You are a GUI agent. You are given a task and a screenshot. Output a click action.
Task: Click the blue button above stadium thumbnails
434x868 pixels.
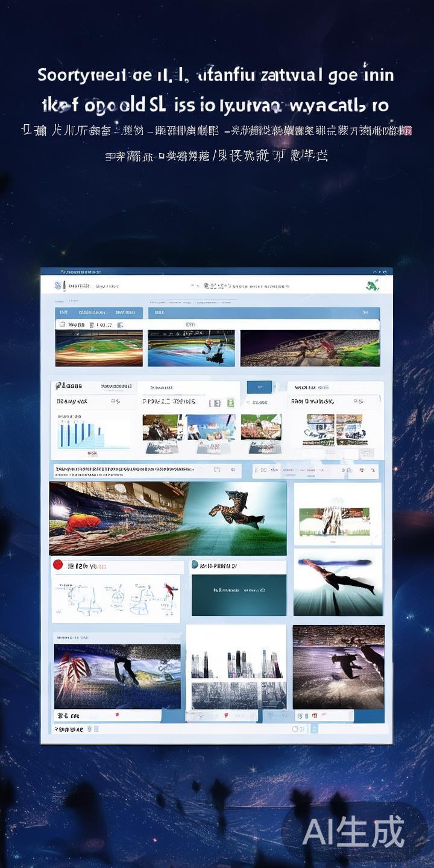tap(259, 387)
